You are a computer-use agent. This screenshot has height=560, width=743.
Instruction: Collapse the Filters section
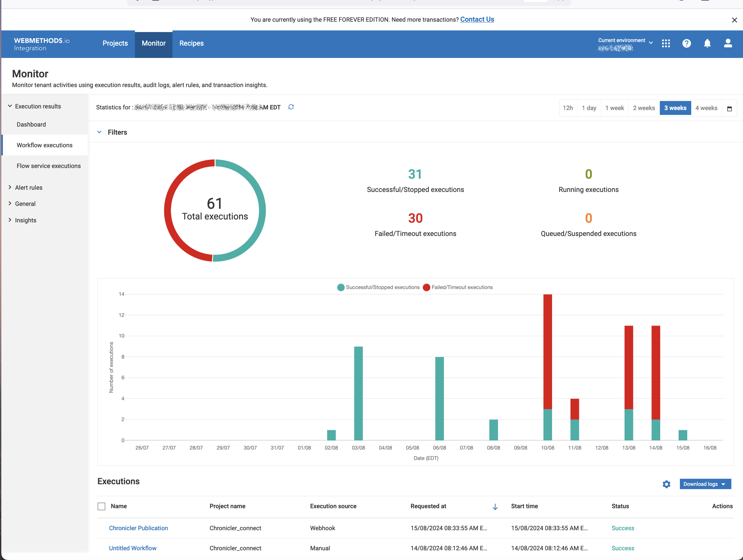coord(99,132)
